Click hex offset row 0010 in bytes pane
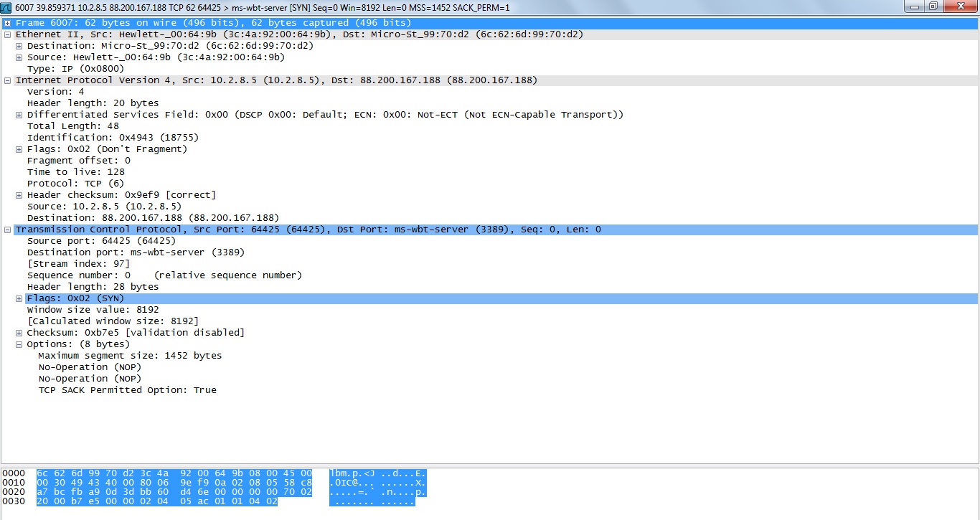 tap(14, 483)
